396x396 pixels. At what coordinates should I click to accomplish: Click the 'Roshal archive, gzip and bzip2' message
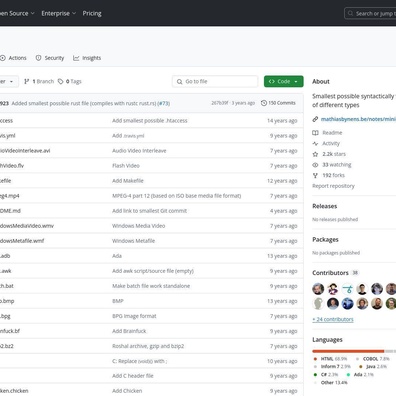pyautogui.click(x=148, y=346)
